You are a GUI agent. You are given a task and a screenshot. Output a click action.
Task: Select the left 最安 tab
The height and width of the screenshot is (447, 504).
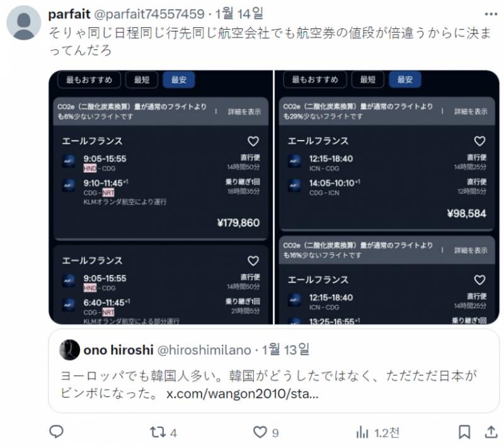[x=179, y=79]
